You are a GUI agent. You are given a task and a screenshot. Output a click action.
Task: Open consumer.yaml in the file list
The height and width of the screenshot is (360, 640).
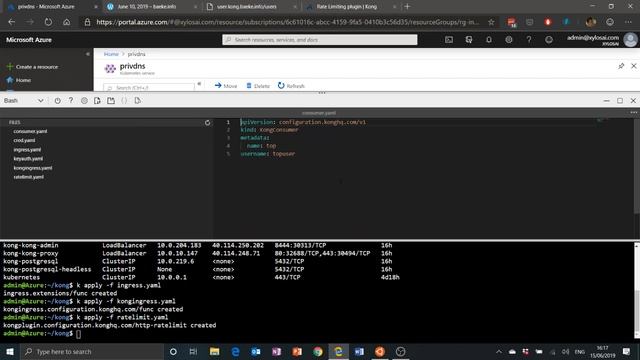pos(30,131)
